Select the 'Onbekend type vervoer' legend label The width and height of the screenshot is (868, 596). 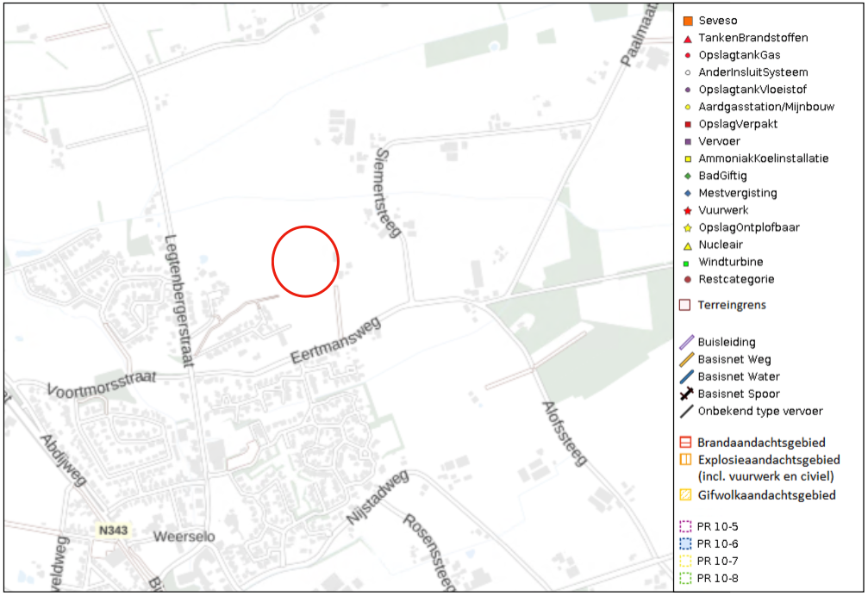tap(760, 412)
